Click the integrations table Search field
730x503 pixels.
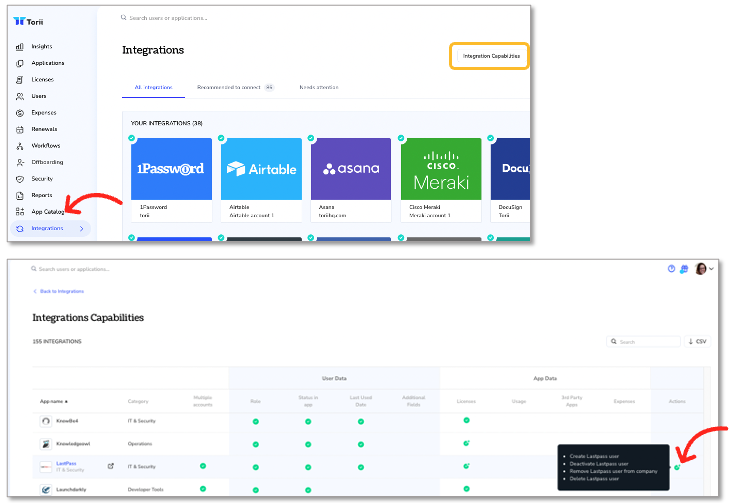(643, 341)
